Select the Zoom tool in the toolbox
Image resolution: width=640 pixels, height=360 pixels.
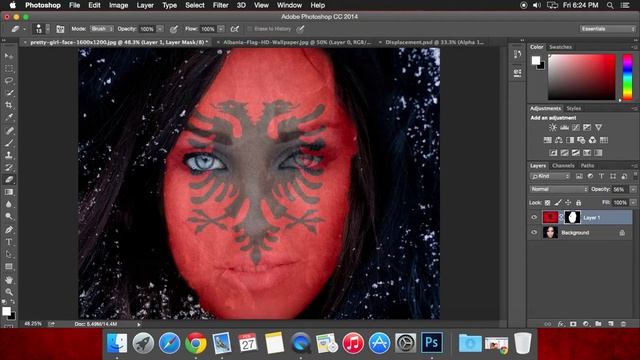9,292
